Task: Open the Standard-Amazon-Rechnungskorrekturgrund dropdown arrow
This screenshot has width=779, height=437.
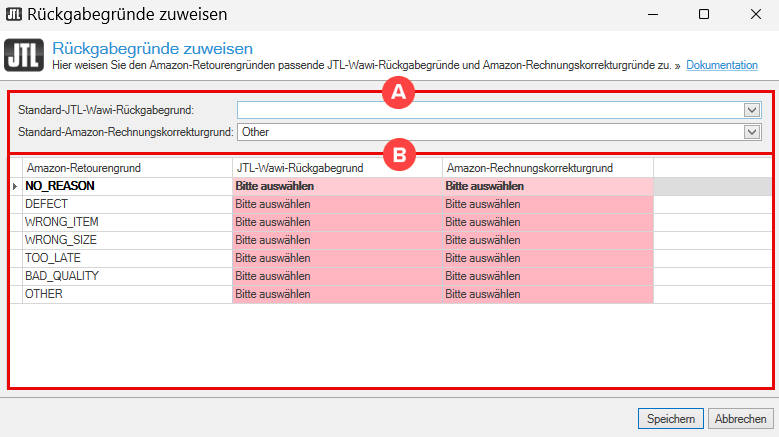Action: (752, 132)
